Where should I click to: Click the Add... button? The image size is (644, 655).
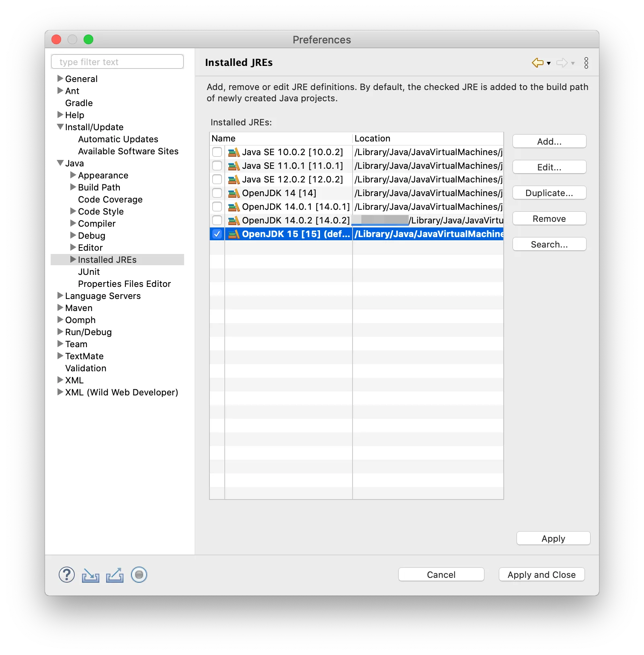click(549, 141)
